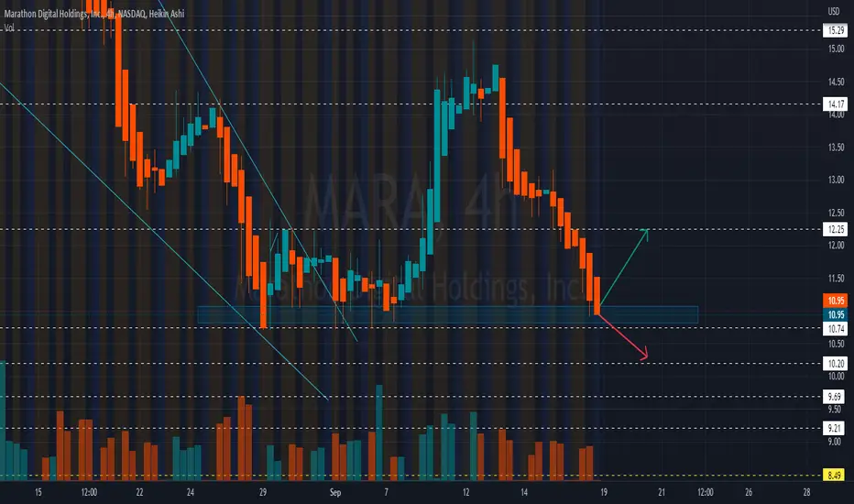Select the 14.17 horizontal line label
The width and height of the screenshot is (854, 504).
click(836, 104)
